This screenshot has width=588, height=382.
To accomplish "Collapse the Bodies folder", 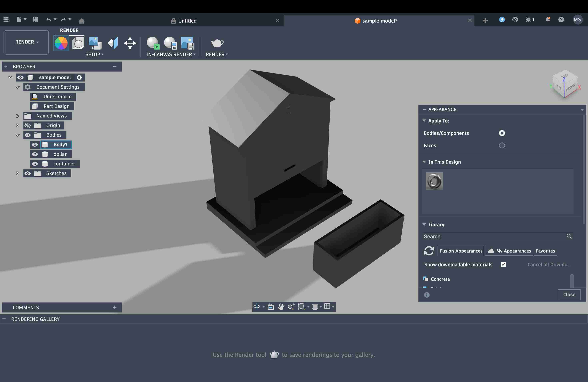I will tap(18, 135).
